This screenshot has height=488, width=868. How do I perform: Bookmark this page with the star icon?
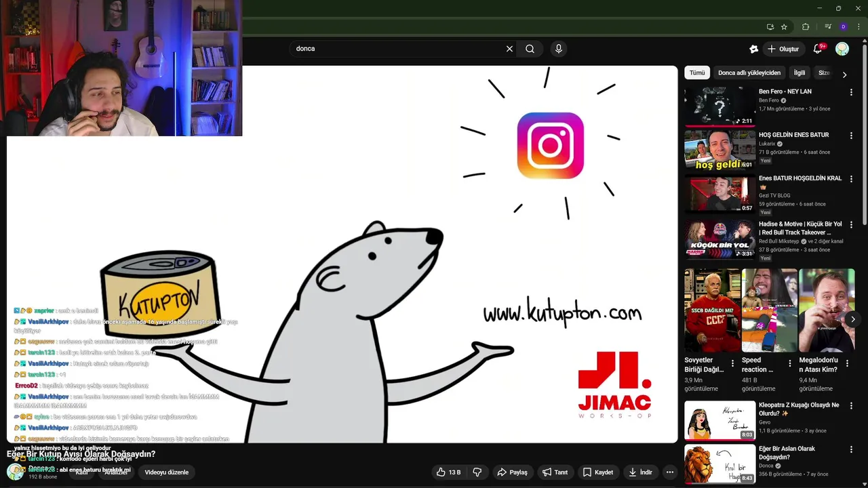tap(784, 26)
